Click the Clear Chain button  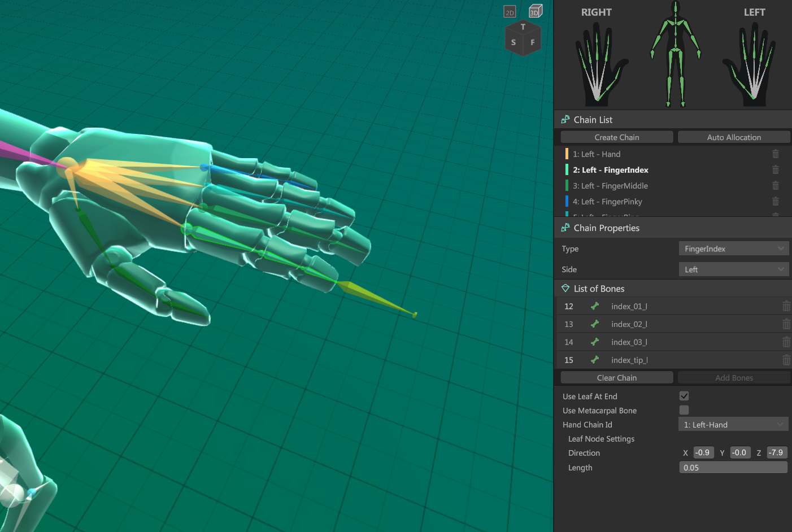616,378
